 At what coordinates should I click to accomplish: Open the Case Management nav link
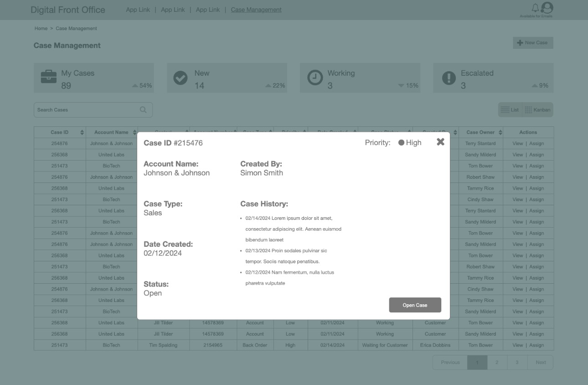tap(256, 10)
